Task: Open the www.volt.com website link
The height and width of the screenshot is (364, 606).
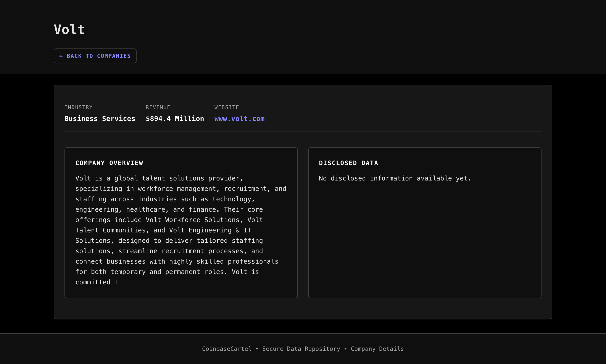Action: 239,119
